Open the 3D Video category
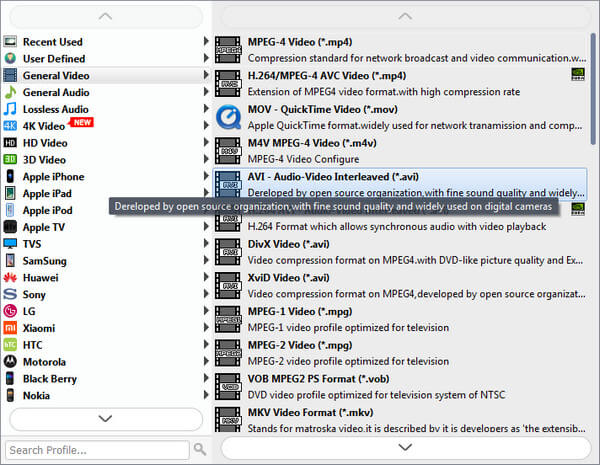600x465 pixels. point(106,160)
